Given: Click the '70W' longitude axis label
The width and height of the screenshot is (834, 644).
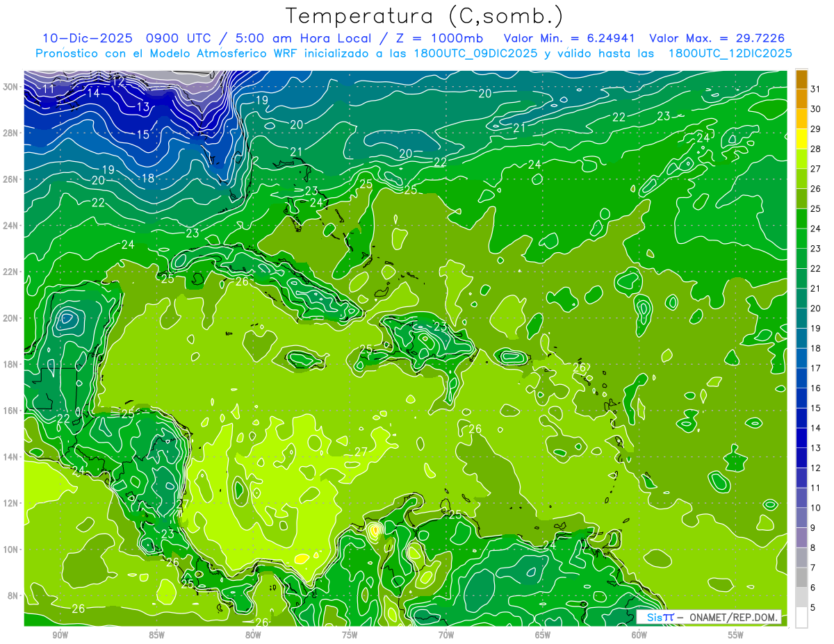Looking at the screenshot, I should coord(446,635).
